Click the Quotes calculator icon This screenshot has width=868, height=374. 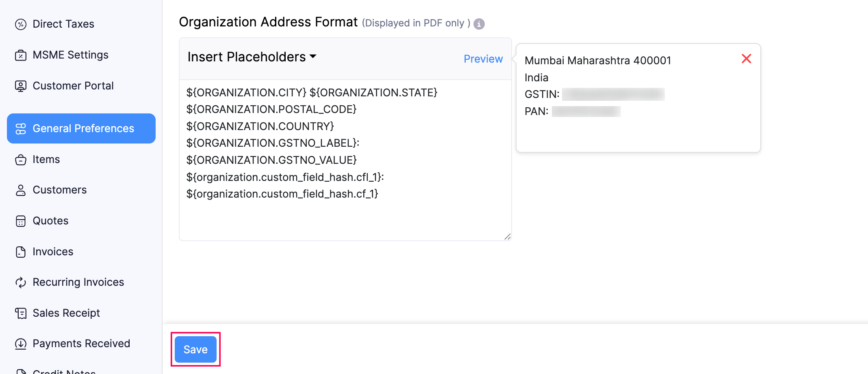point(21,221)
